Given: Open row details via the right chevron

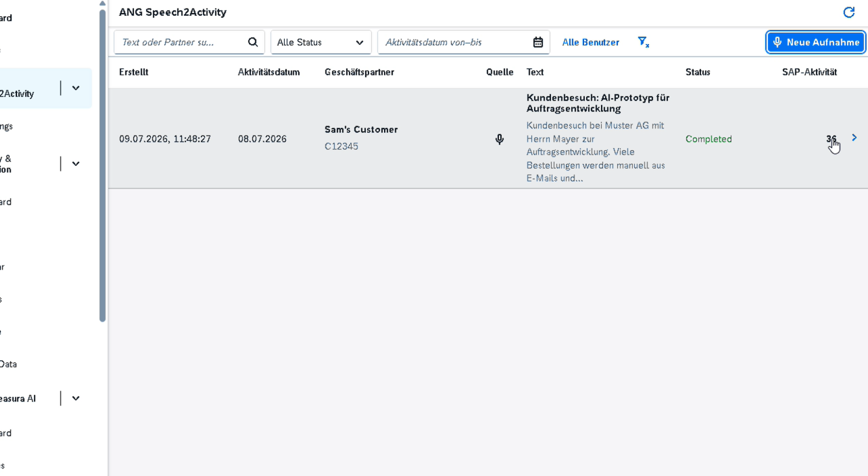Looking at the screenshot, I should [854, 138].
